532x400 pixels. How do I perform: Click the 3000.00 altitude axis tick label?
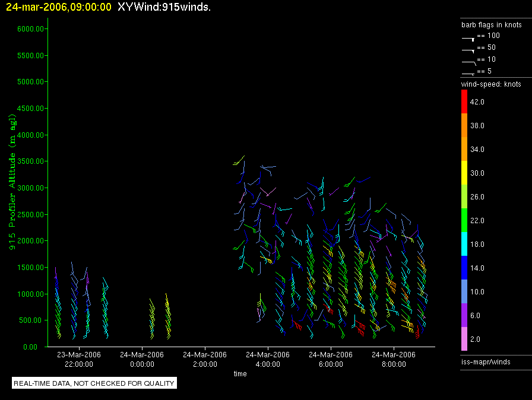point(24,188)
